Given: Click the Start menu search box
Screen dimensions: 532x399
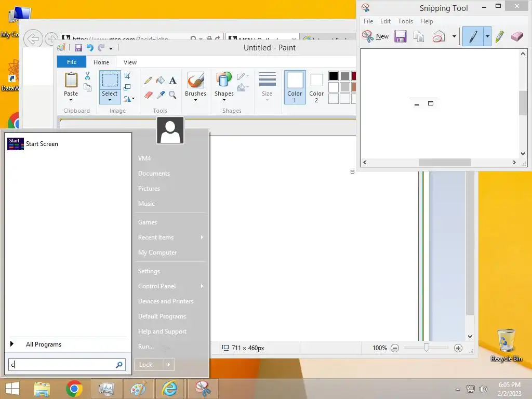Looking at the screenshot, I should 67,365.
